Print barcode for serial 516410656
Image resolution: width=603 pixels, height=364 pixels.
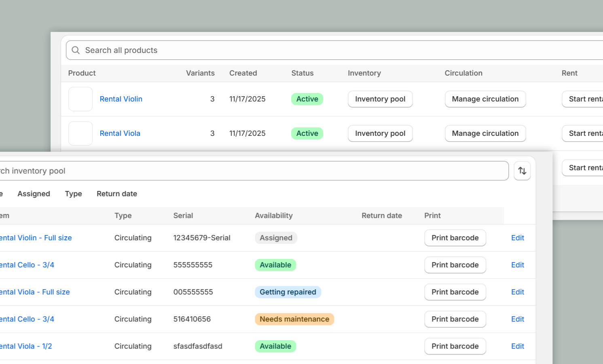coord(455,319)
